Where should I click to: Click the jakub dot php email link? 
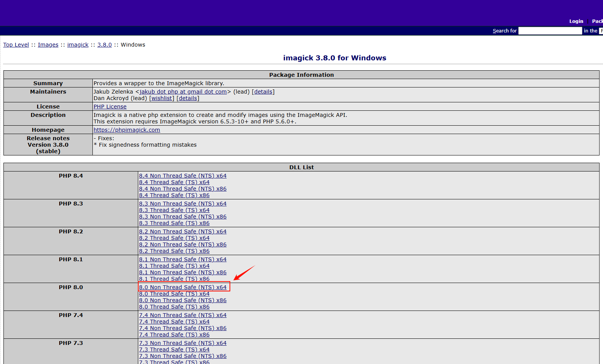(183, 92)
